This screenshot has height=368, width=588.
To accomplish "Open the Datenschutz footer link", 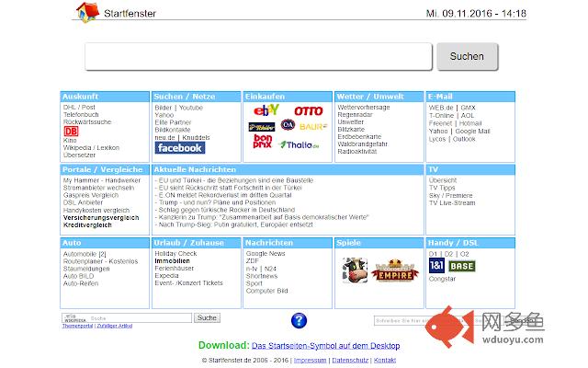I will (350, 360).
